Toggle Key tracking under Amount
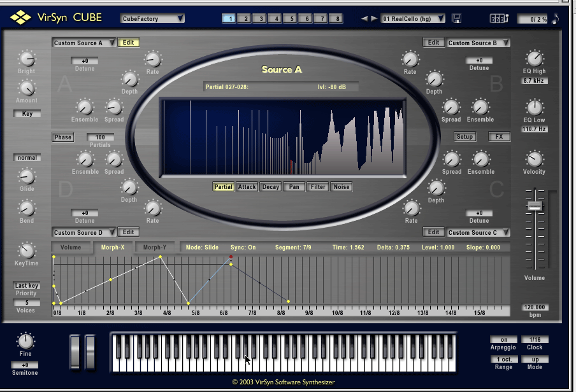Screen dimensions: 576x392 (x=26, y=113)
